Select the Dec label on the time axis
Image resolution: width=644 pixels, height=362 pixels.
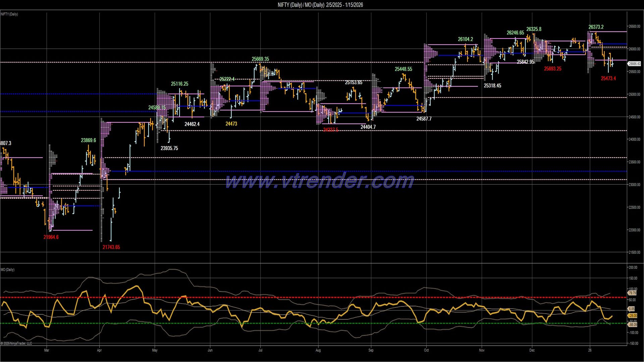click(533, 350)
